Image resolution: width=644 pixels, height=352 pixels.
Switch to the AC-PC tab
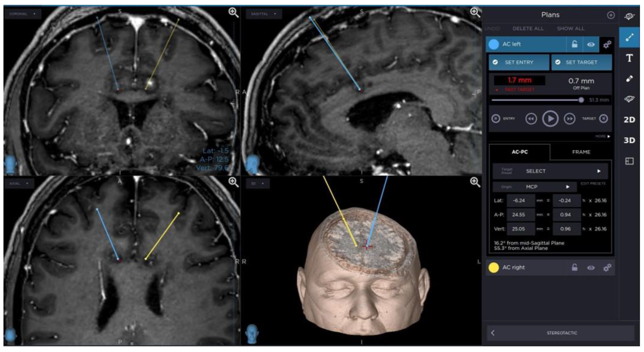(x=520, y=152)
